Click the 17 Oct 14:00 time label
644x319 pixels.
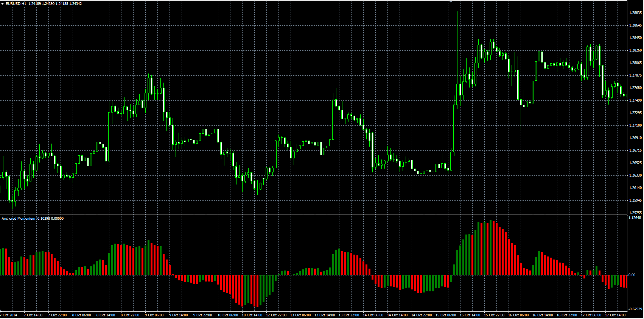[615, 315]
